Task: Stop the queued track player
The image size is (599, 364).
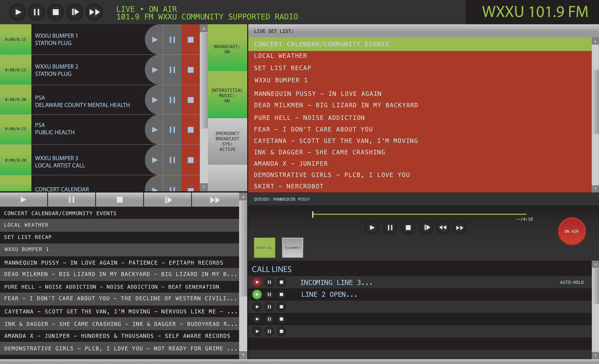Action: point(408,228)
